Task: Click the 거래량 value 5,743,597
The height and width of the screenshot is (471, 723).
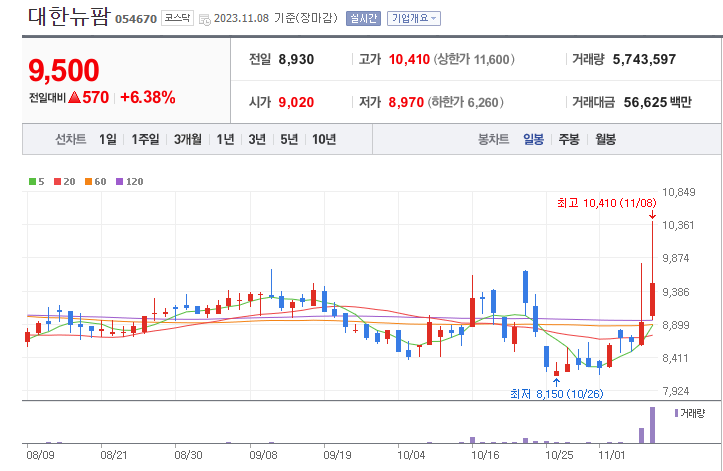Action: pyautogui.click(x=644, y=59)
